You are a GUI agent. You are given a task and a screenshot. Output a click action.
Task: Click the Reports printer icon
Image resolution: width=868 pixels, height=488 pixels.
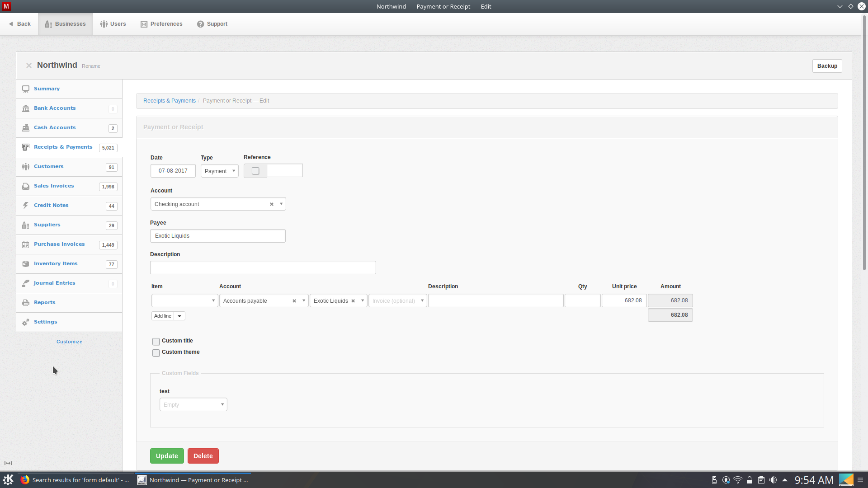click(x=26, y=303)
